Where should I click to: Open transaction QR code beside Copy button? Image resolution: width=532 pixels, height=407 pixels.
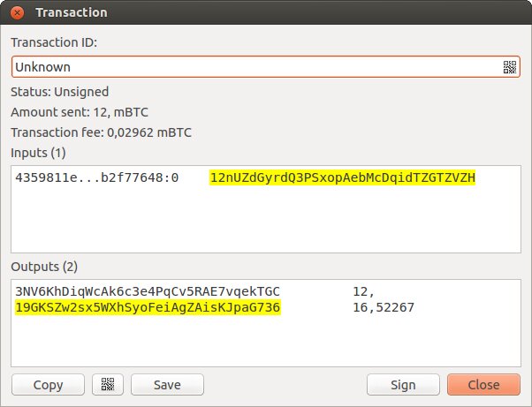(x=108, y=384)
